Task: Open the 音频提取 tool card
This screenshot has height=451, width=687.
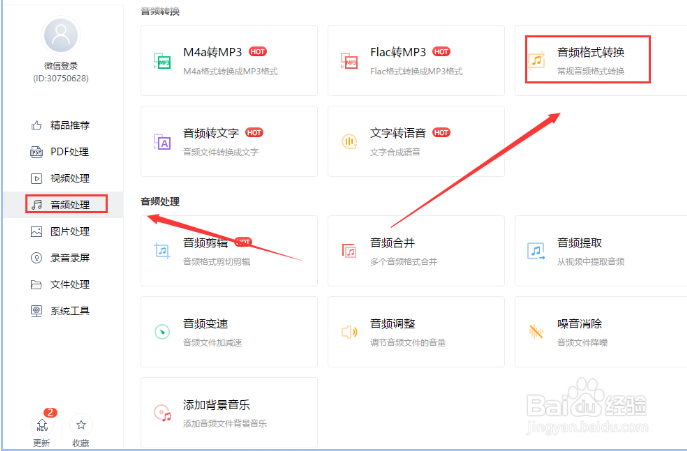Action: point(601,251)
